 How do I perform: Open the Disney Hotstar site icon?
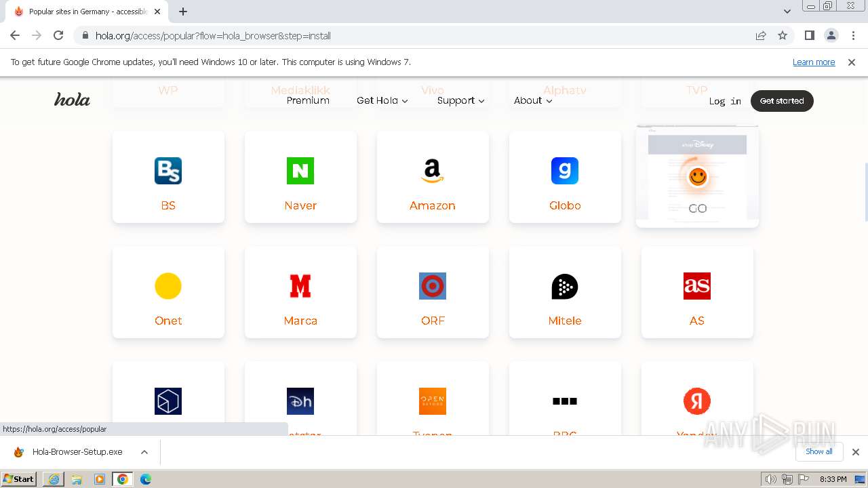tap(300, 401)
